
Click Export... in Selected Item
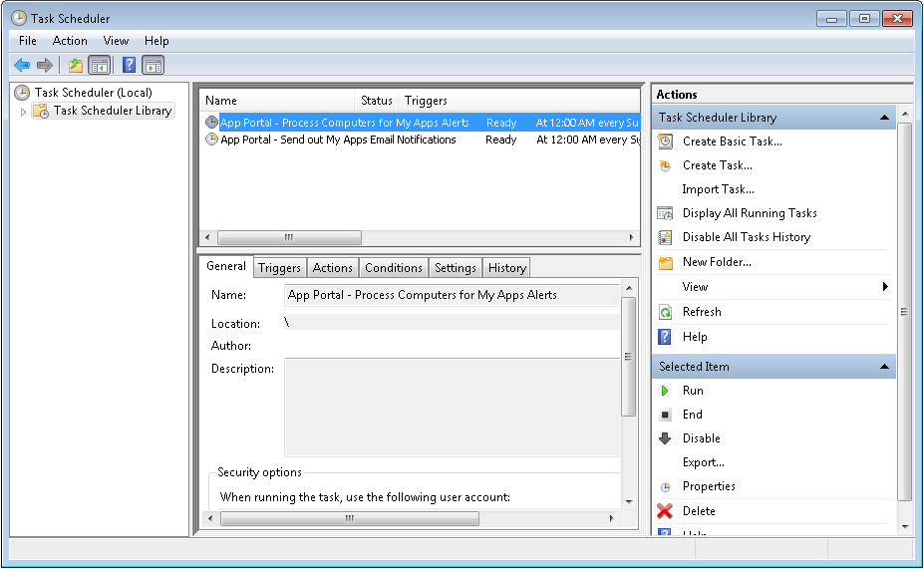[x=703, y=462]
